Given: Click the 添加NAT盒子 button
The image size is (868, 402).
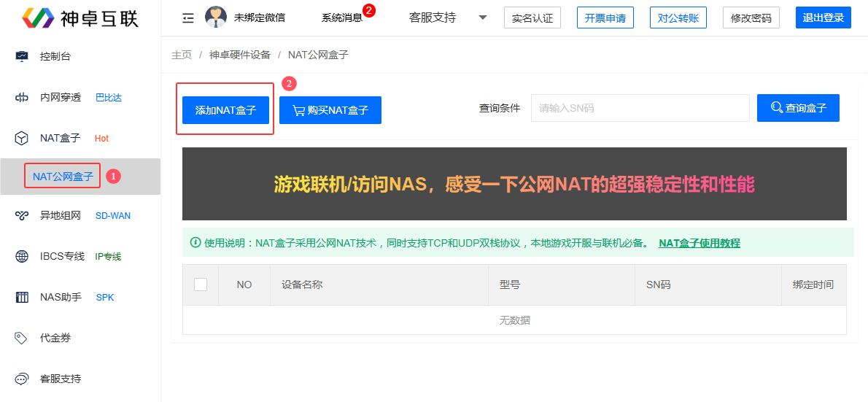Looking at the screenshot, I should coord(225,110).
